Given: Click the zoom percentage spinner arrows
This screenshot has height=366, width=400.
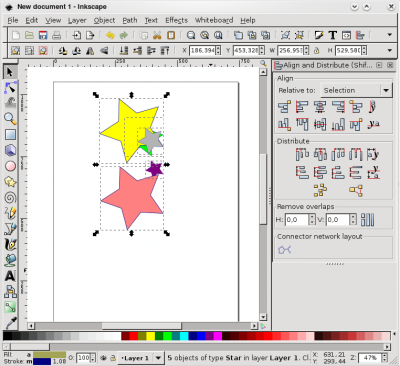Looking at the screenshot, I should (x=385, y=358).
